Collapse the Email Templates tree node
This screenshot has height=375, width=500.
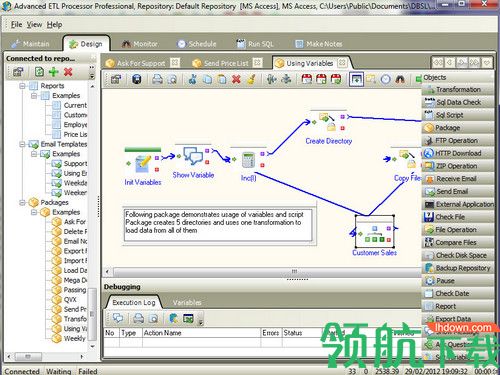click(22, 144)
